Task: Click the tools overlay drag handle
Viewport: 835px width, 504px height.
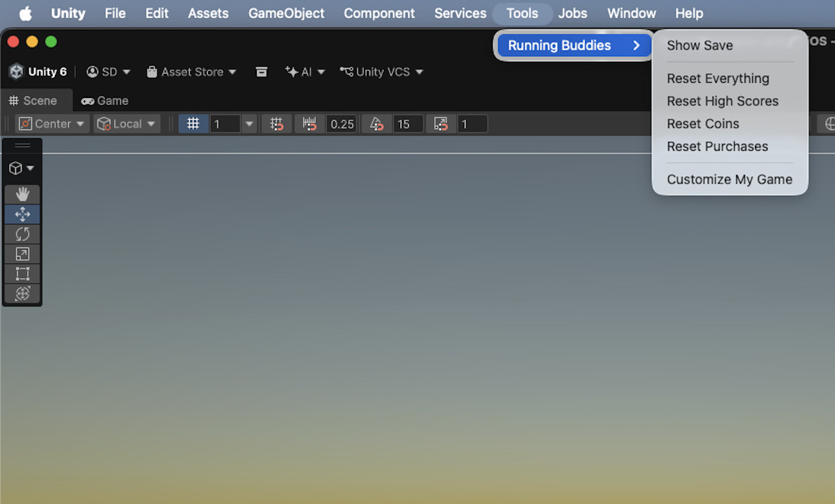Action: point(22,145)
